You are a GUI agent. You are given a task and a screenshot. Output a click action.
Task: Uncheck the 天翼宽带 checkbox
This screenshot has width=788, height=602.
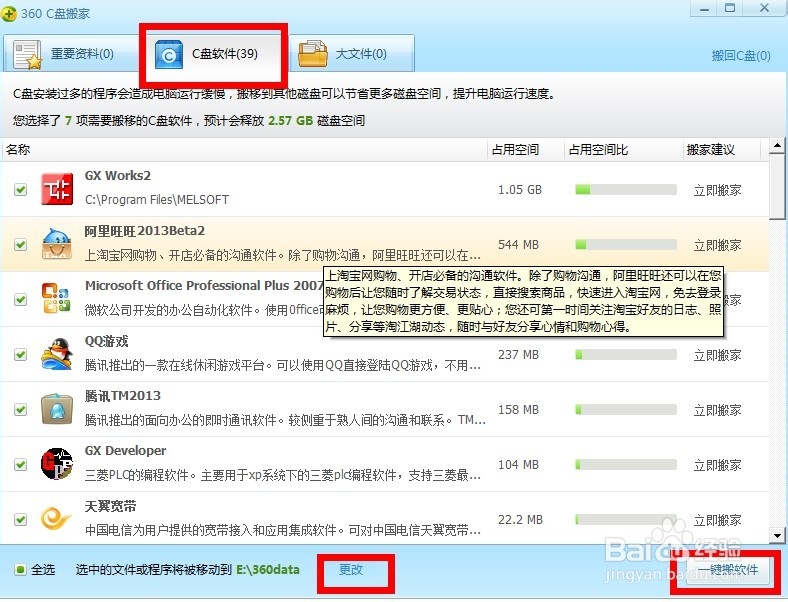(21, 519)
